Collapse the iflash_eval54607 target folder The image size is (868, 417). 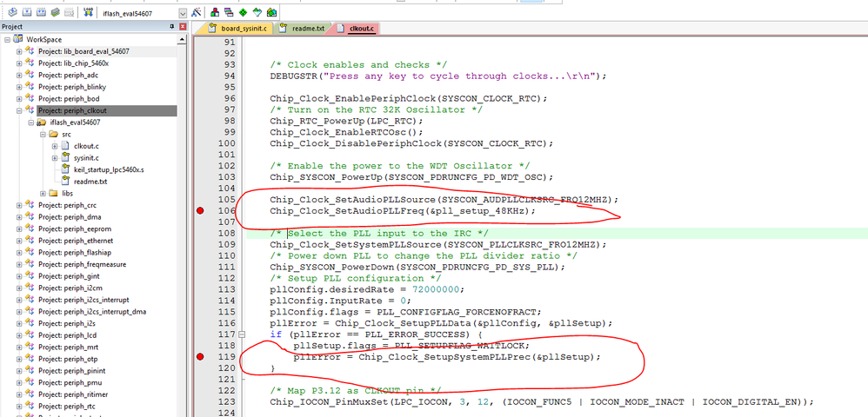tap(31, 122)
